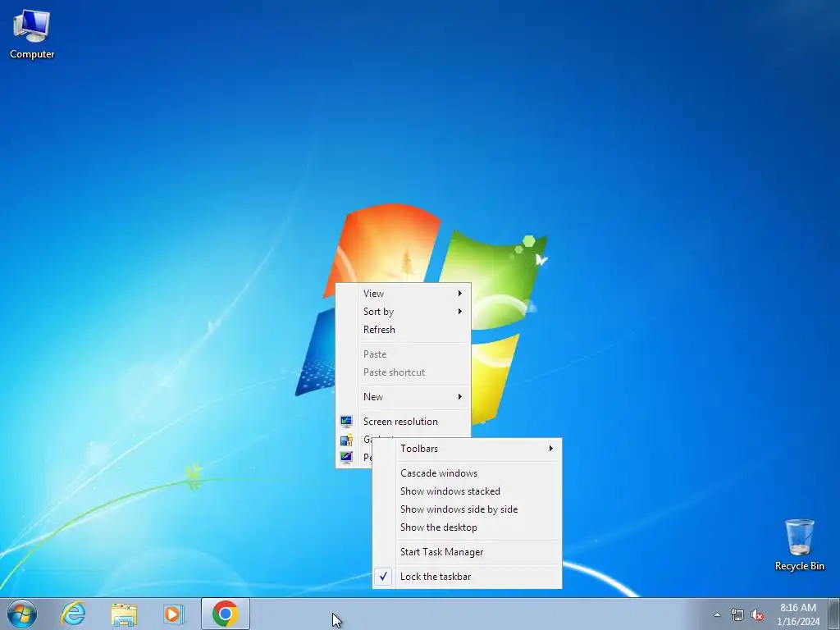Viewport: 840px width, 630px height.
Task: Click the New submenu arrow
Action: (459, 397)
